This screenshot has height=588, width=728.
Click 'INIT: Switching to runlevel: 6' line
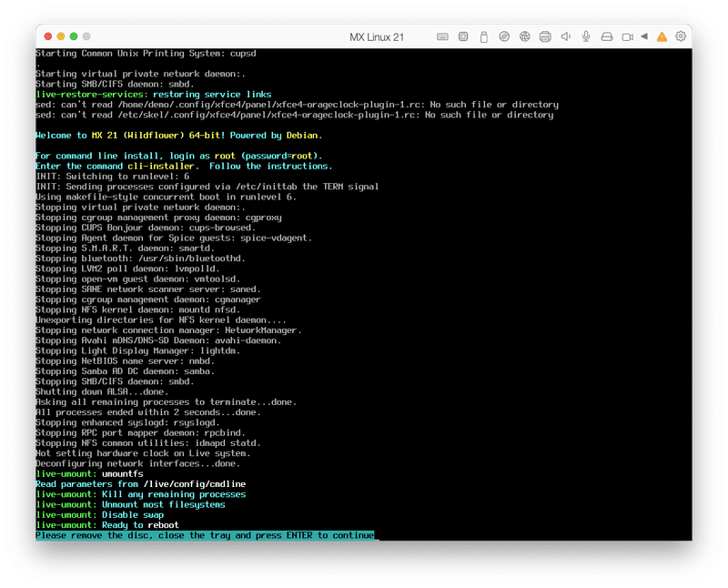point(112,177)
